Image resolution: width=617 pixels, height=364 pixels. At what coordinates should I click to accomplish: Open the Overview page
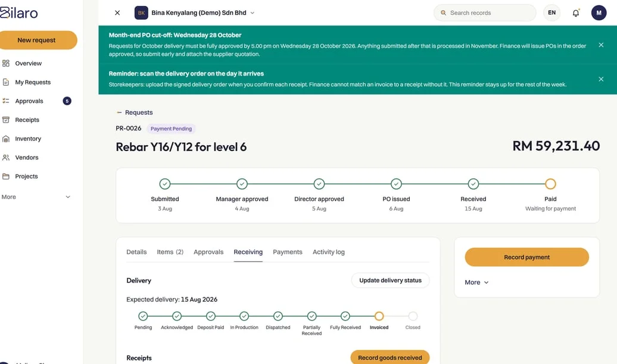(29, 63)
